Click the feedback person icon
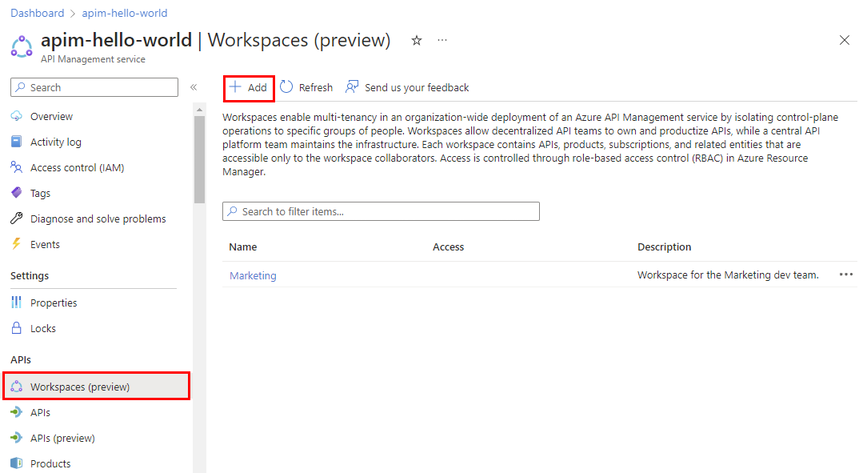Screen dimensions: 863x473 click(352, 87)
